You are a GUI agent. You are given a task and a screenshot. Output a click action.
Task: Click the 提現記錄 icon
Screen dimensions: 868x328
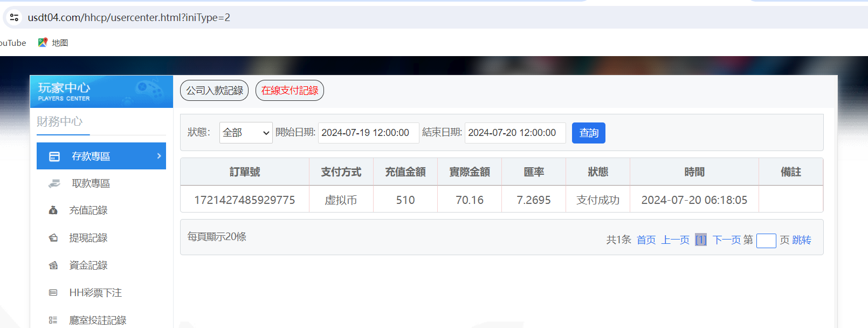53,238
